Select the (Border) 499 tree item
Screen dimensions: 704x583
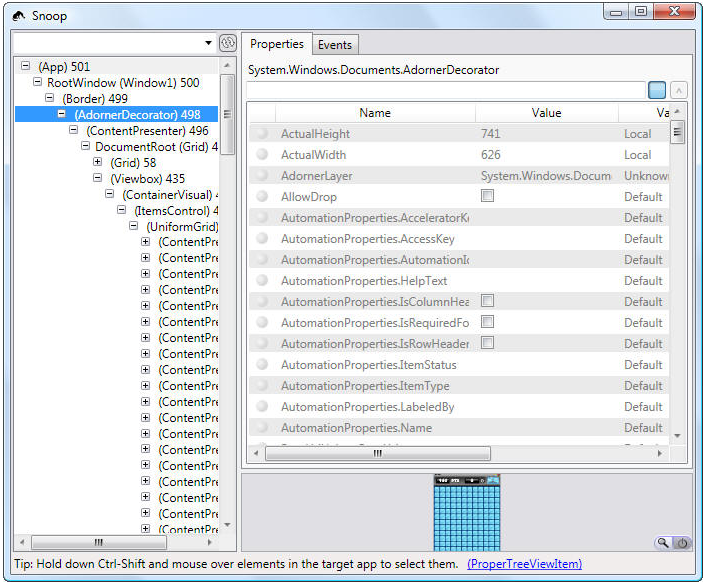click(95, 98)
